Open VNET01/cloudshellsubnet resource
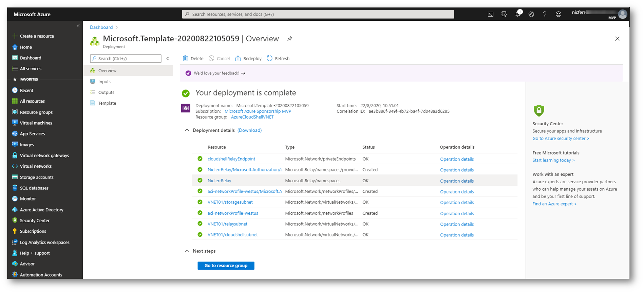Viewport: 644px width, 293px height. (x=232, y=235)
